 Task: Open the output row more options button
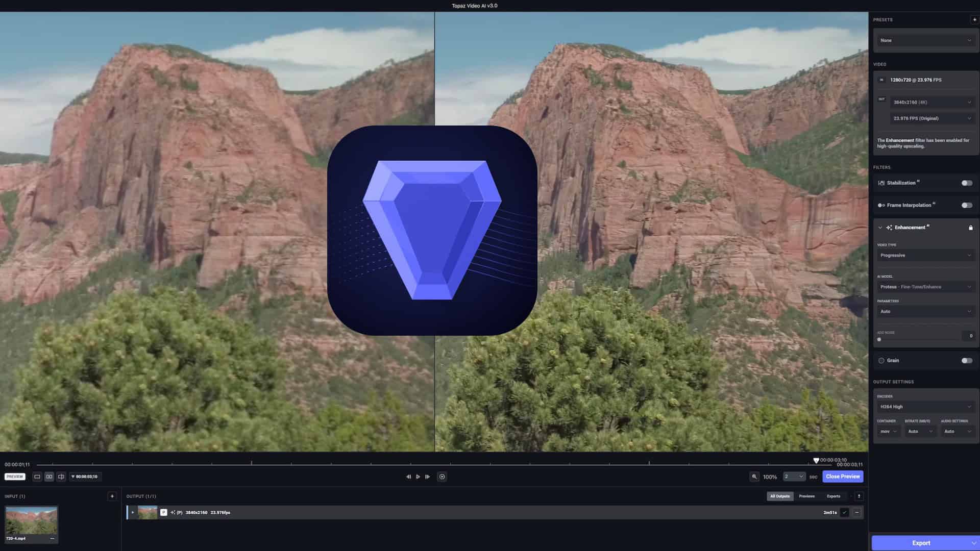tap(857, 512)
